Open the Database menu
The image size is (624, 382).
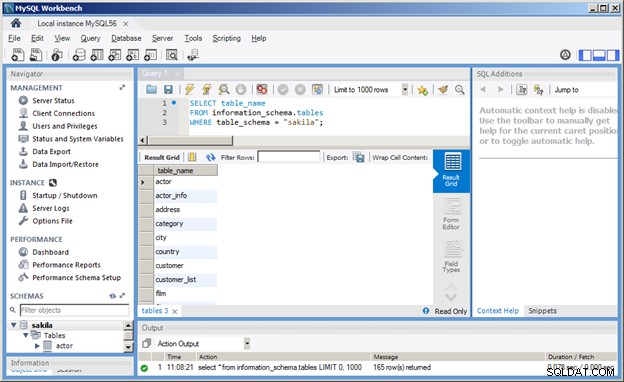click(x=126, y=38)
